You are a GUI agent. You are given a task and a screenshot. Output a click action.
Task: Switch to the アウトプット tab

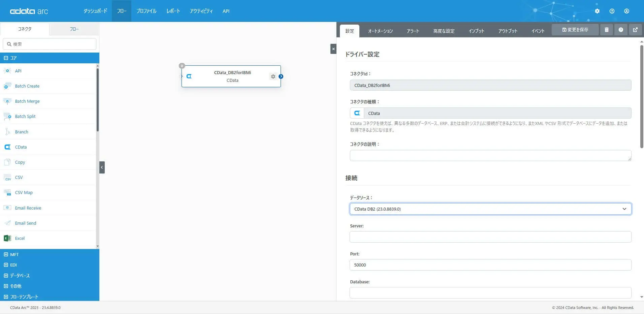coord(508,31)
